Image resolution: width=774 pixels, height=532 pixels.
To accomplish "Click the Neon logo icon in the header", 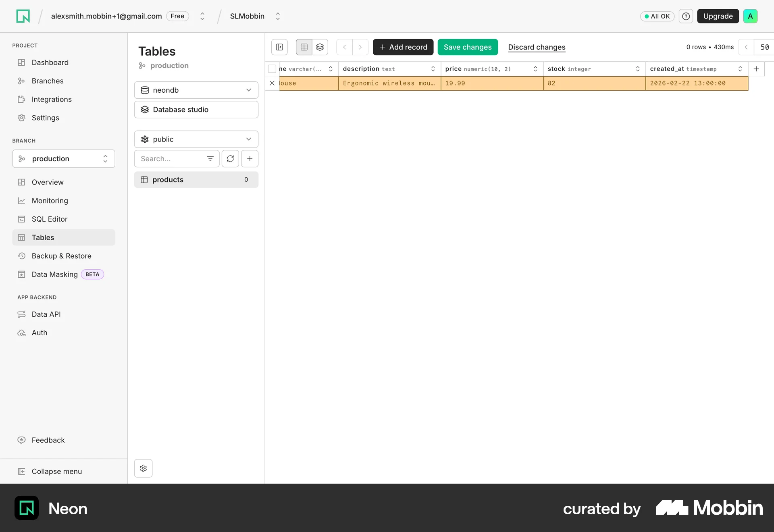I will coord(23,16).
